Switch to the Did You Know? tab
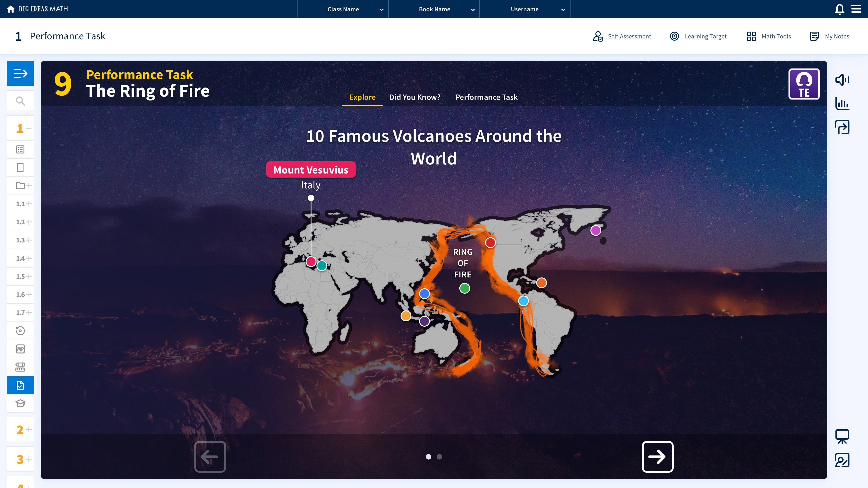 415,97
